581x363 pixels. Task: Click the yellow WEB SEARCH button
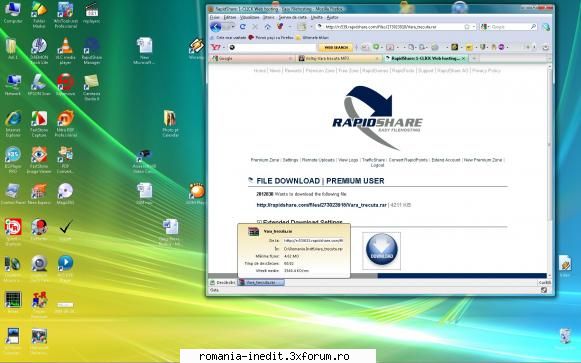[x=336, y=47]
